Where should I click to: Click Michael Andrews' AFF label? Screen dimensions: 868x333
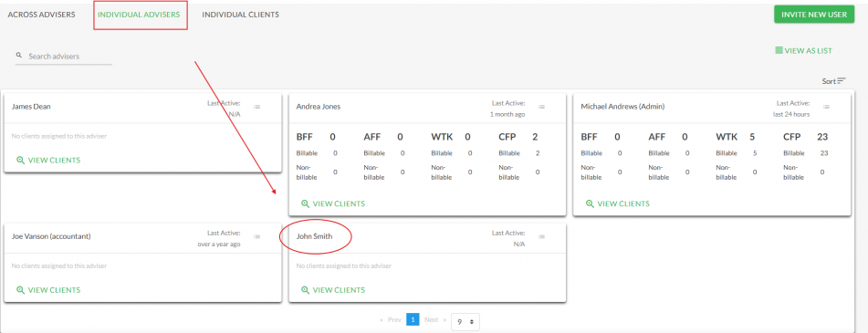coord(658,137)
